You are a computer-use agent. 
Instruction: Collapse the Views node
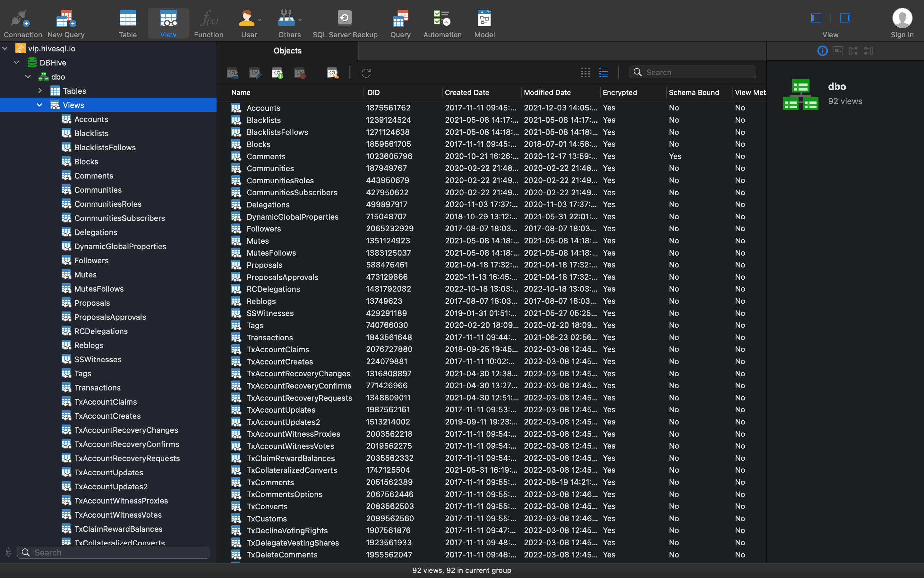(x=39, y=105)
